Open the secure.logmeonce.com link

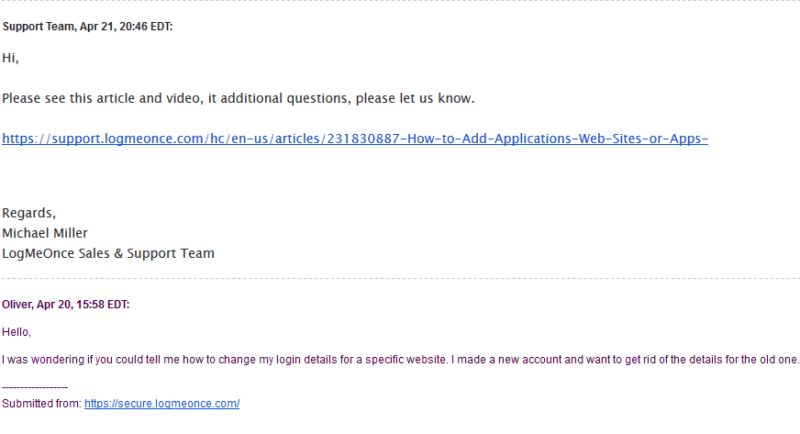pyautogui.click(x=162, y=403)
